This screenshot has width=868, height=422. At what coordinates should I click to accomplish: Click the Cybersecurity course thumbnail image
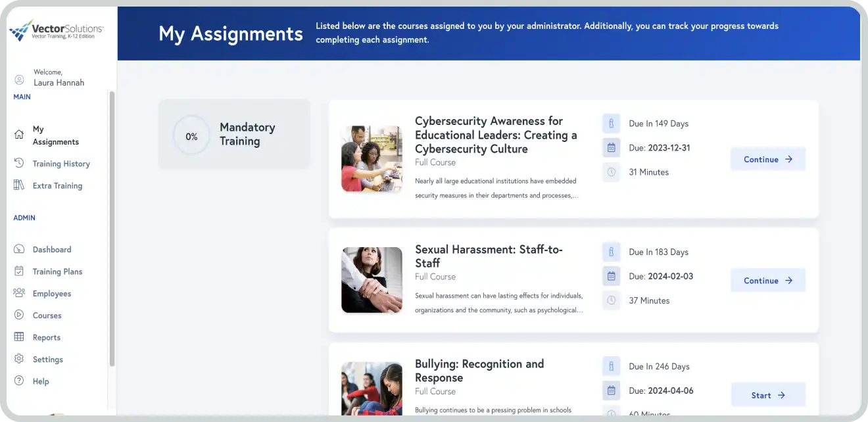point(372,158)
